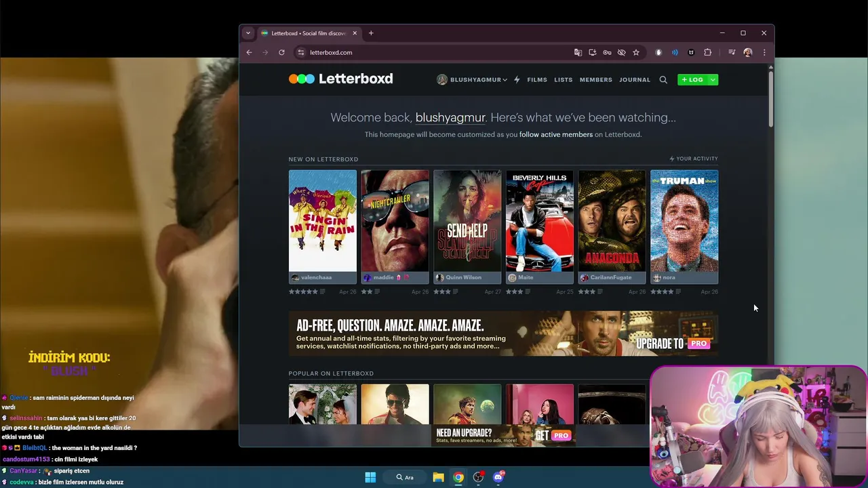Click the GET PRO bottom banner
This screenshot has height=488, width=868.
pyautogui.click(x=503, y=435)
